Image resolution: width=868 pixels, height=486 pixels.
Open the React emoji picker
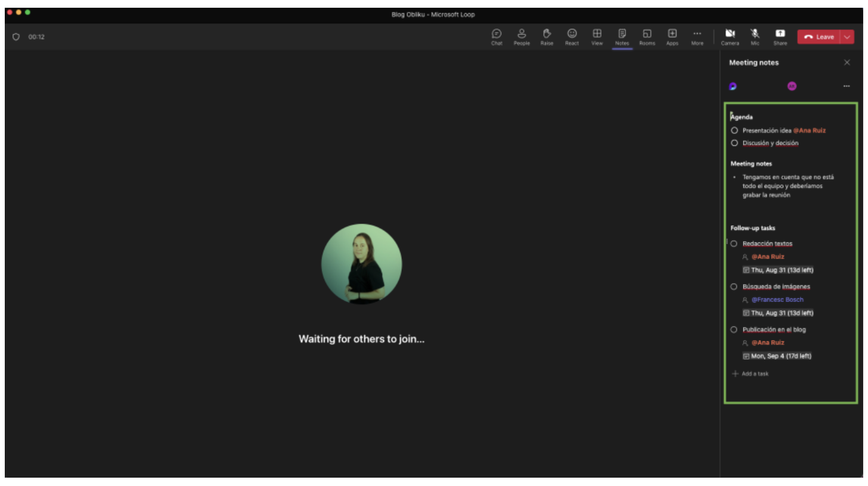(x=572, y=36)
